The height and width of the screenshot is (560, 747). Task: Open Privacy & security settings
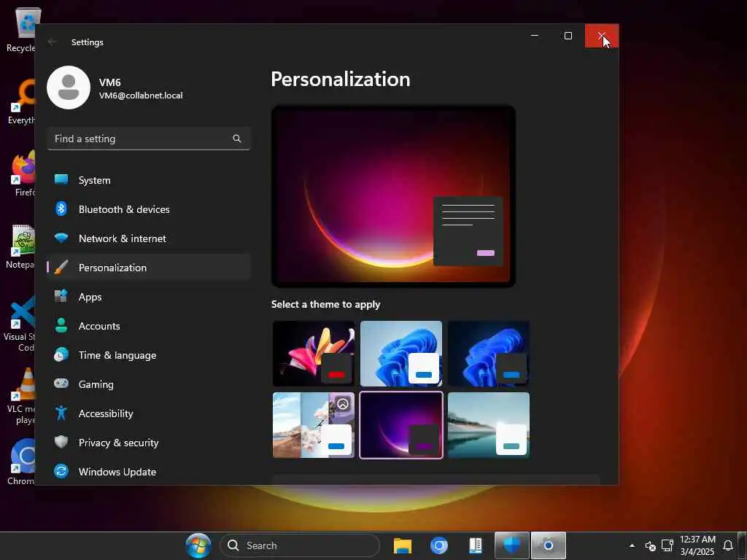click(149, 443)
